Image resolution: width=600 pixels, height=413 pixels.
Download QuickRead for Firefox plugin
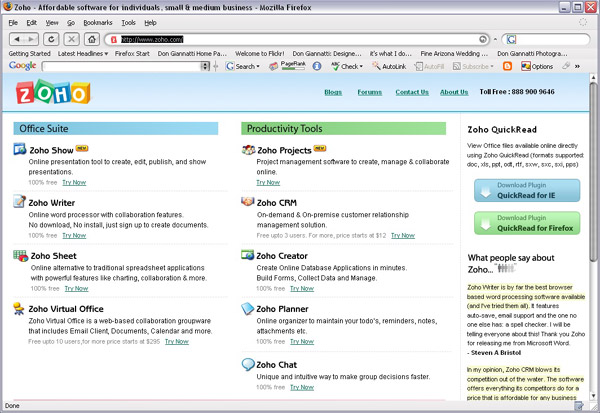(x=527, y=223)
